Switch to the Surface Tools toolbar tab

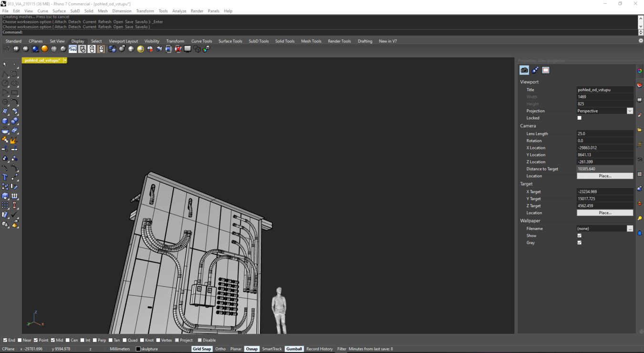230,41
